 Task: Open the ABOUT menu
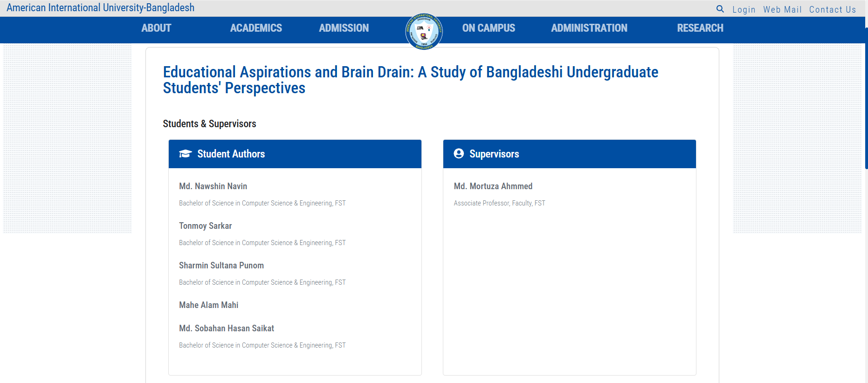coord(156,28)
